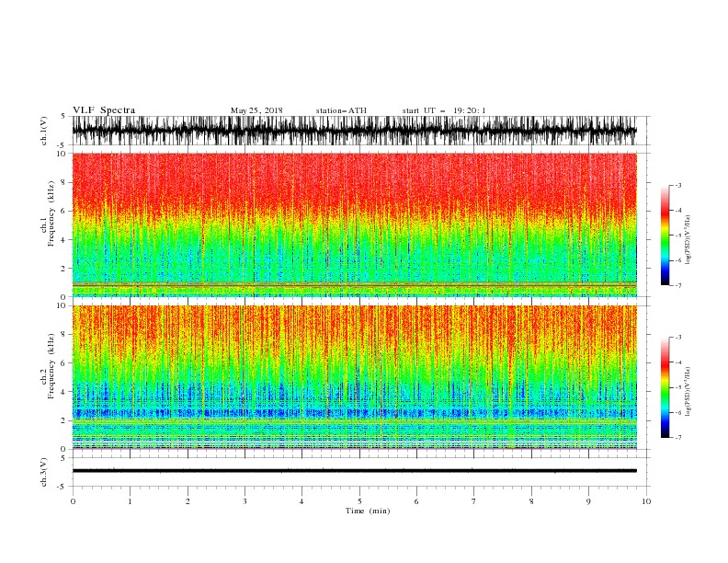Click the ch.2 spectrogram plot
This screenshot has width=728, height=563.
pos(354,377)
